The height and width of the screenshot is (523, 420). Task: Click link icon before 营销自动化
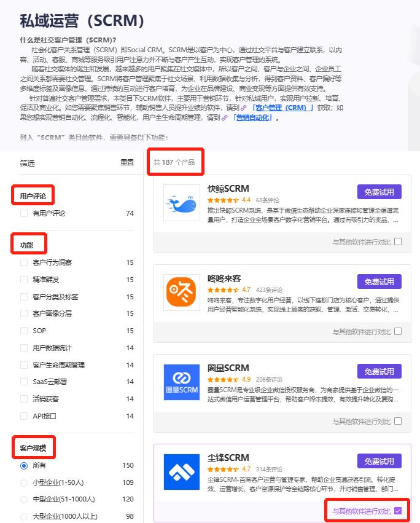[x=225, y=118]
